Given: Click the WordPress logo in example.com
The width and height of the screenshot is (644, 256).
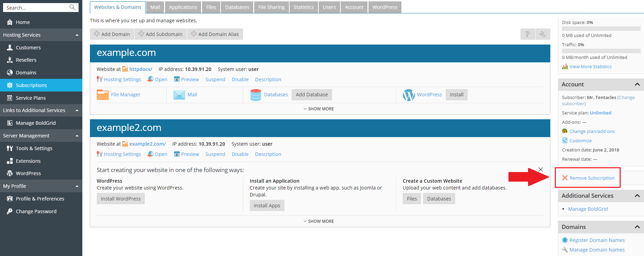Looking at the screenshot, I should pyautogui.click(x=409, y=95).
